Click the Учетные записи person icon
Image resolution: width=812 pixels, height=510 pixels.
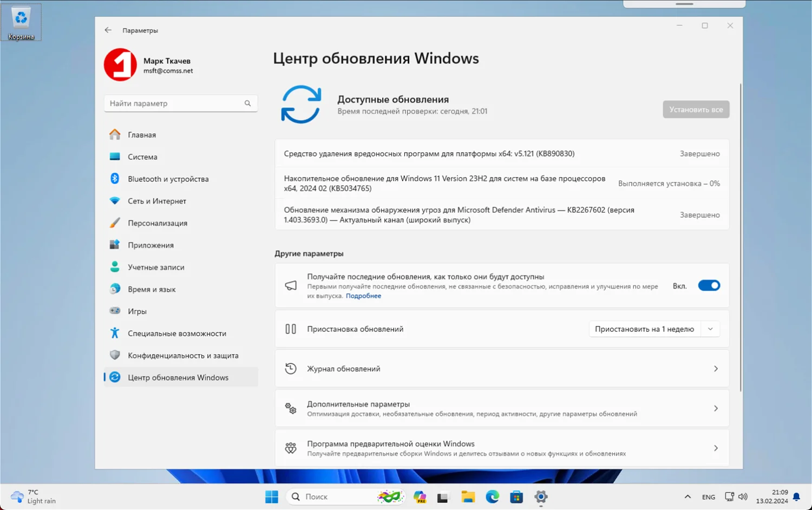pyautogui.click(x=115, y=267)
